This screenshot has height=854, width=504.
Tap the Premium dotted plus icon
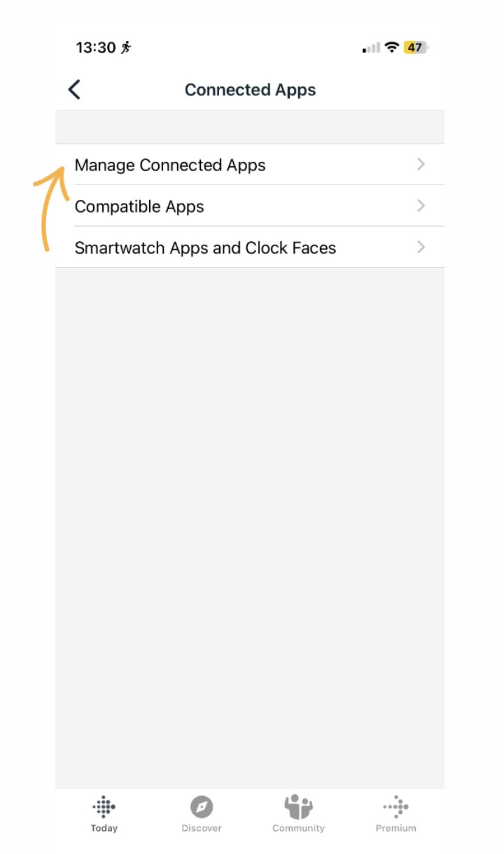tap(396, 806)
